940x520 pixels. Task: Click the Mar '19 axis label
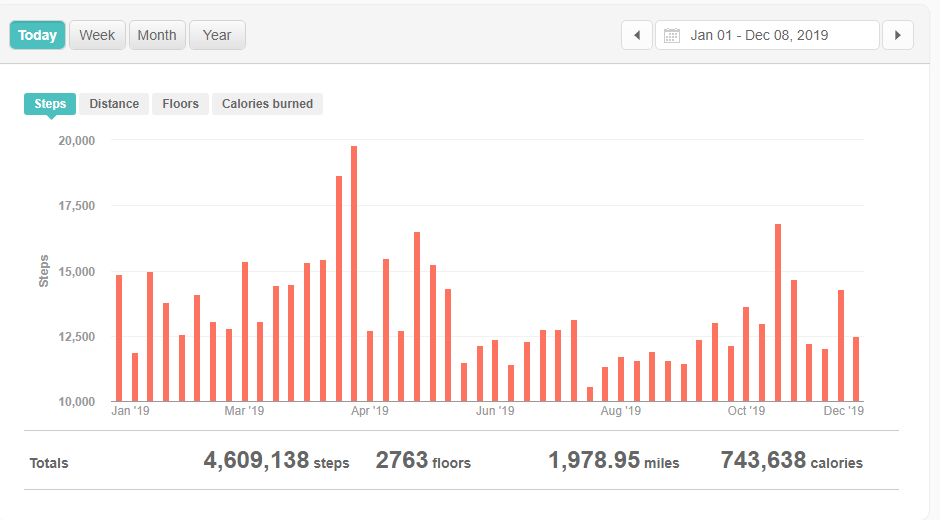pos(244,411)
